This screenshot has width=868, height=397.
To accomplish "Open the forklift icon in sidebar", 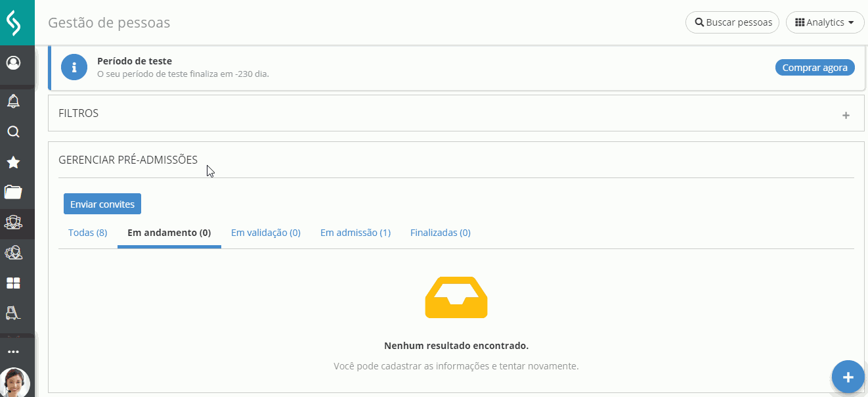I will 13,313.
